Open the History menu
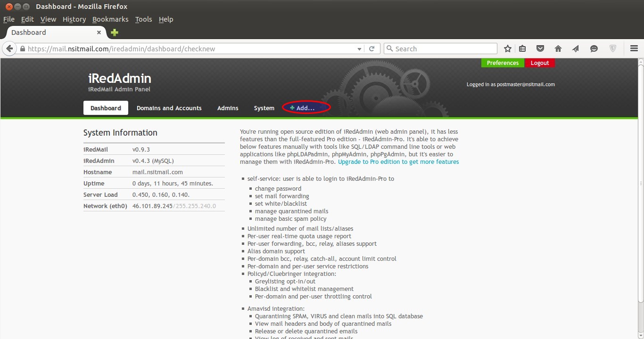The width and height of the screenshot is (644, 339). (74, 19)
